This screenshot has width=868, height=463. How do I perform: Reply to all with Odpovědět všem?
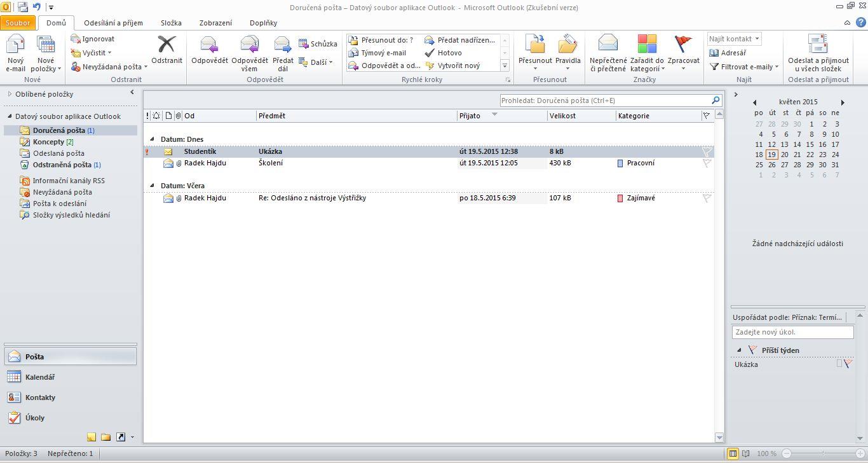pyautogui.click(x=250, y=54)
